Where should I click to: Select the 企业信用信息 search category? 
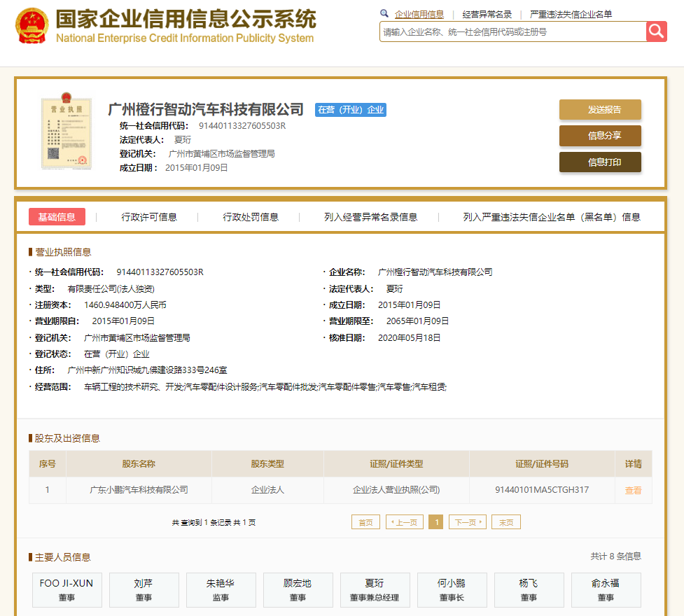click(x=419, y=14)
